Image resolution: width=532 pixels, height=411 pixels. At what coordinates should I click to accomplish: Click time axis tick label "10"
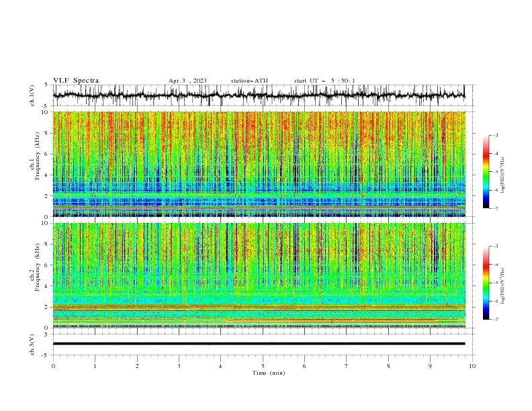[472, 366]
